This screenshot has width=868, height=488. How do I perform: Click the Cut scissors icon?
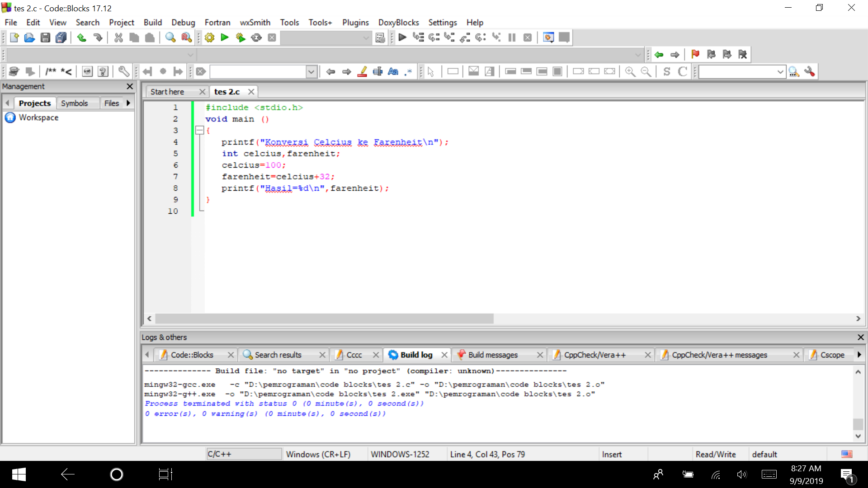coord(118,38)
